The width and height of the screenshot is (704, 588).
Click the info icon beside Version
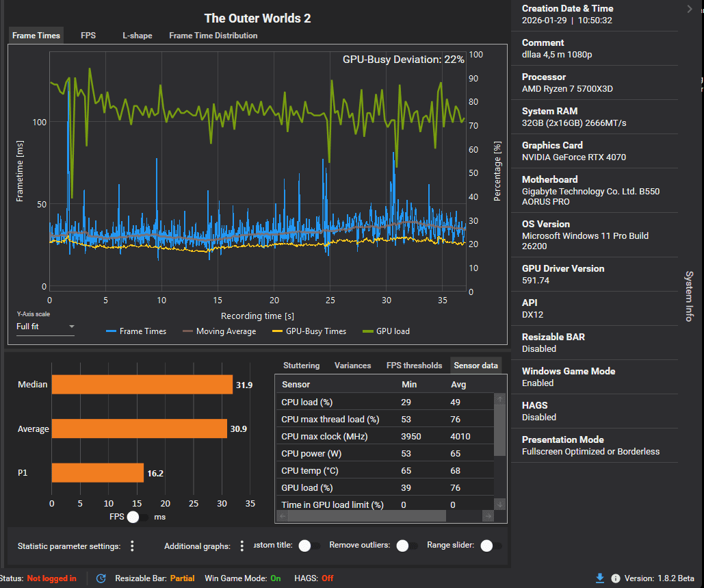(x=616, y=578)
